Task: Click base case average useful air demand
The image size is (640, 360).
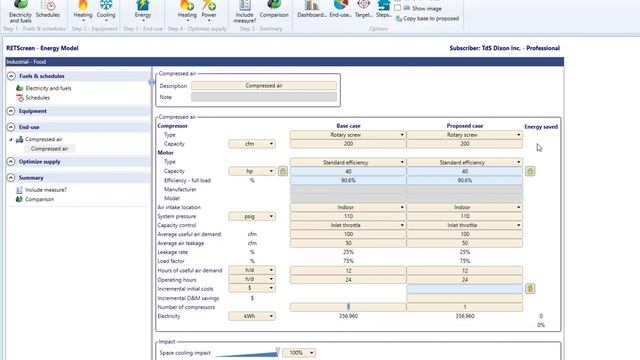Action: tap(348, 234)
